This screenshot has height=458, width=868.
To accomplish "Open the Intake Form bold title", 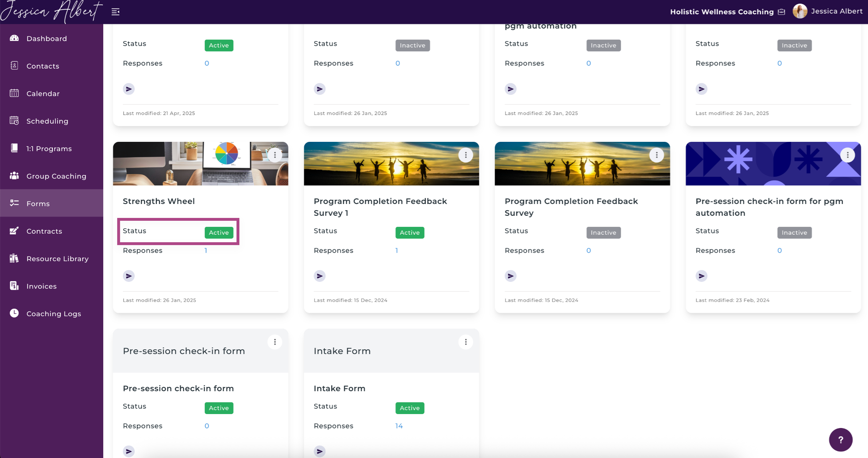I will tap(339, 388).
